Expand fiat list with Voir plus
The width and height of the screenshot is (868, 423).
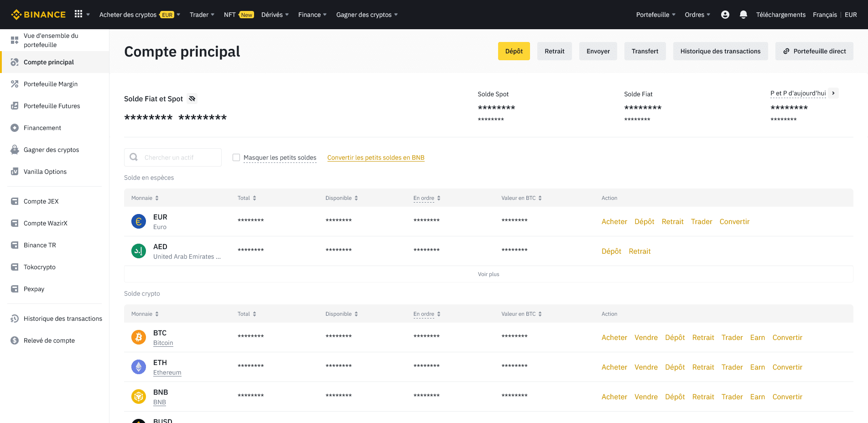[x=489, y=274]
